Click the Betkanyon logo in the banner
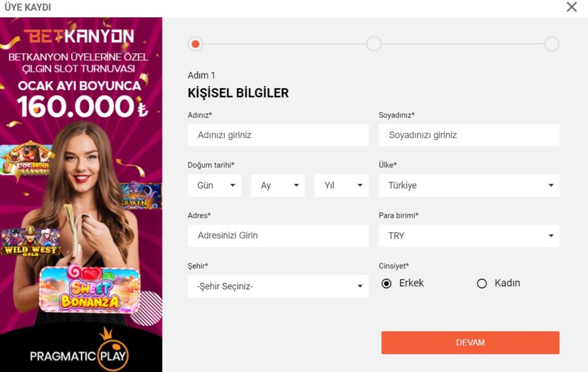Image resolution: width=588 pixels, height=372 pixels. pyautogui.click(x=79, y=36)
